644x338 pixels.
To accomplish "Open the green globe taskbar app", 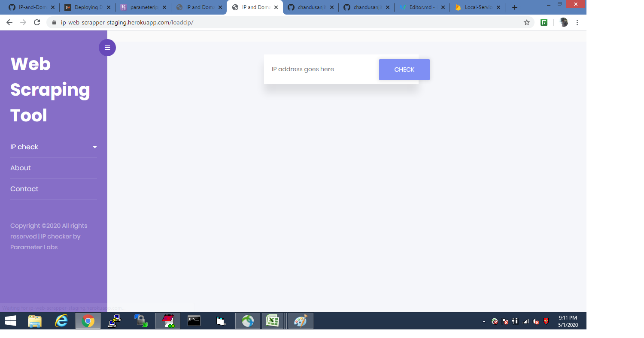I will [x=248, y=321].
